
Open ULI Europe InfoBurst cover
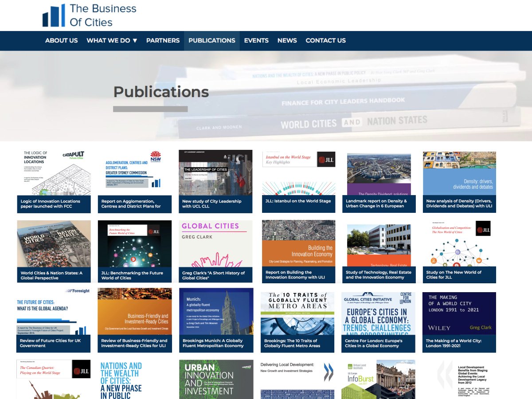pos(378,379)
